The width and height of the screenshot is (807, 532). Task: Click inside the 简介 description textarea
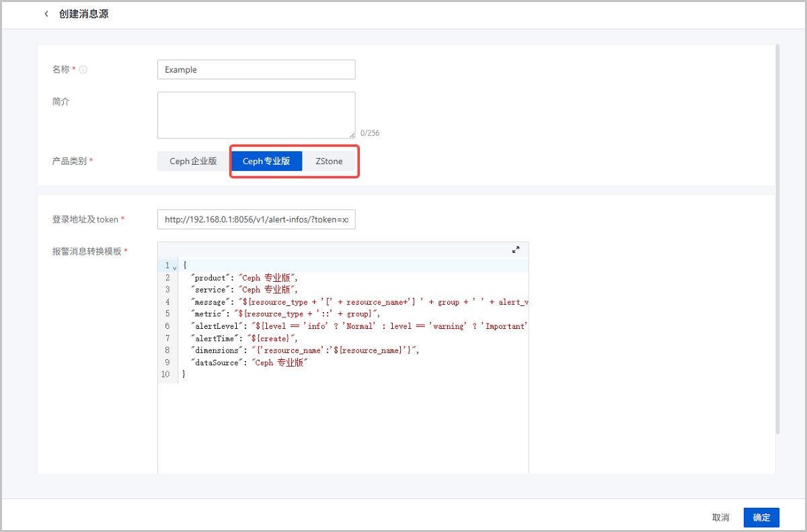256,115
